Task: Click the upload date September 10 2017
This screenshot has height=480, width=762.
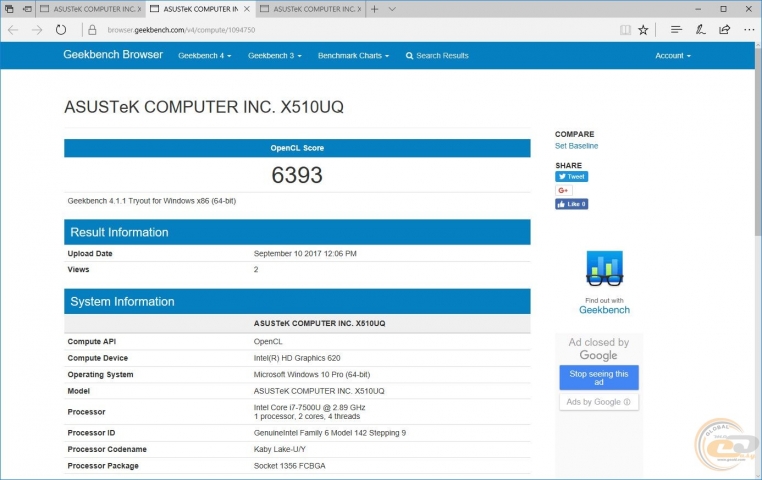Action: [x=305, y=254]
